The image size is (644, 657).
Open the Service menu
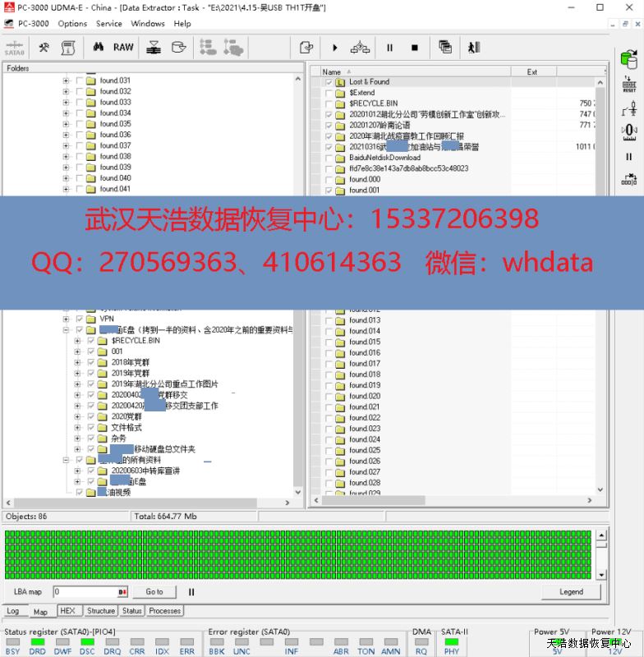tap(108, 24)
